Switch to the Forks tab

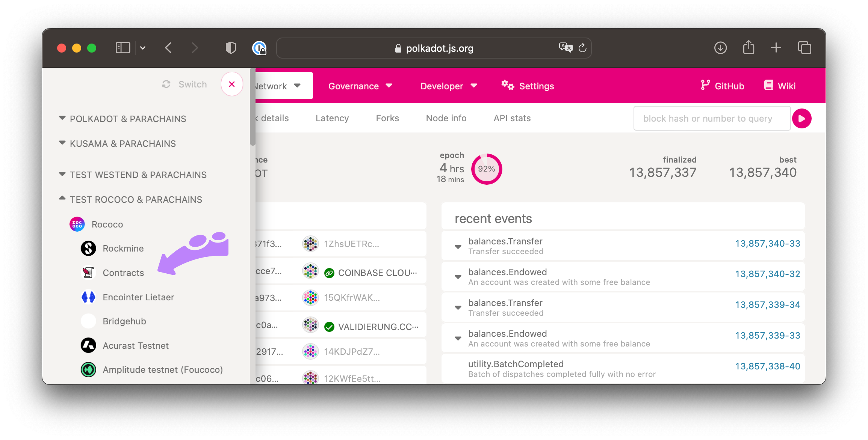coord(387,118)
